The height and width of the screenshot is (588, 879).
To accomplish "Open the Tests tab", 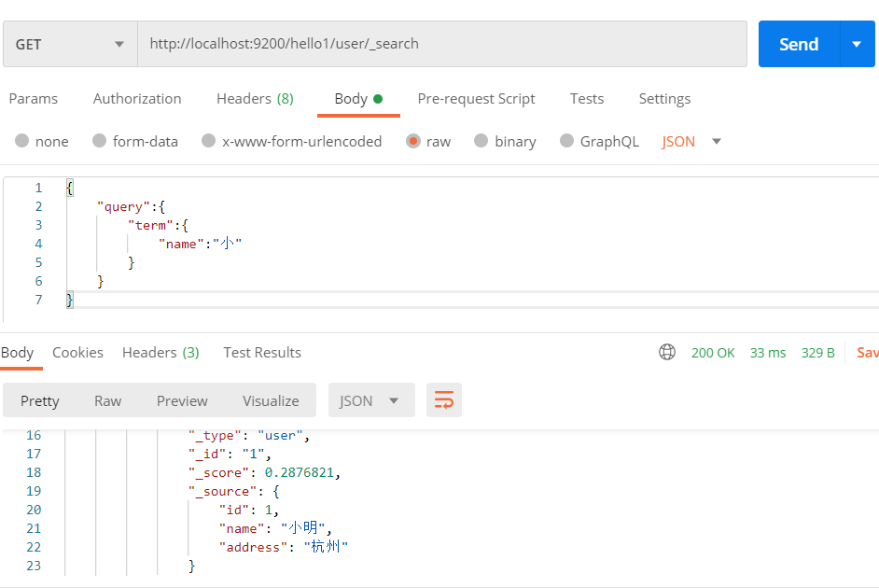I will coord(586,99).
